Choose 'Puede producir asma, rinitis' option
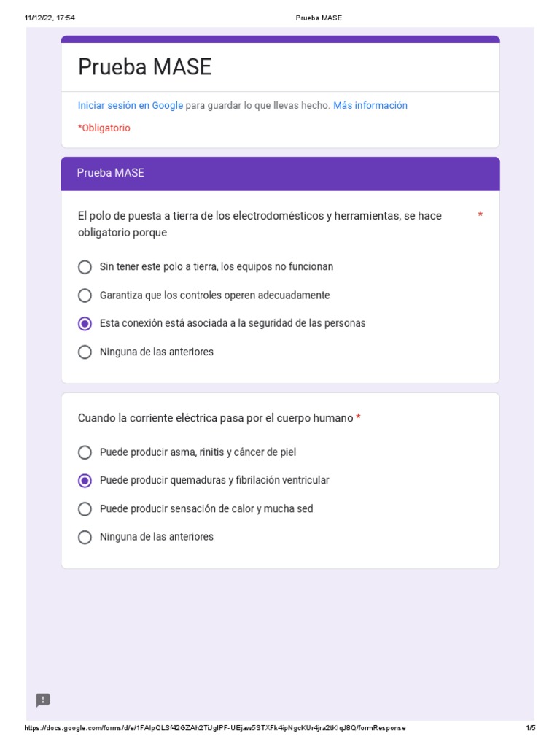 (x=85, y=452)
